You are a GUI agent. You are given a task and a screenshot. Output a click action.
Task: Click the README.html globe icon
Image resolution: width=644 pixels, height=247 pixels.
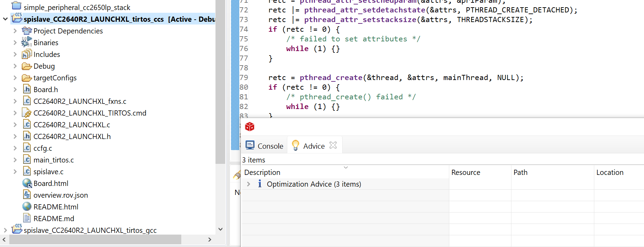pos(27,206)
